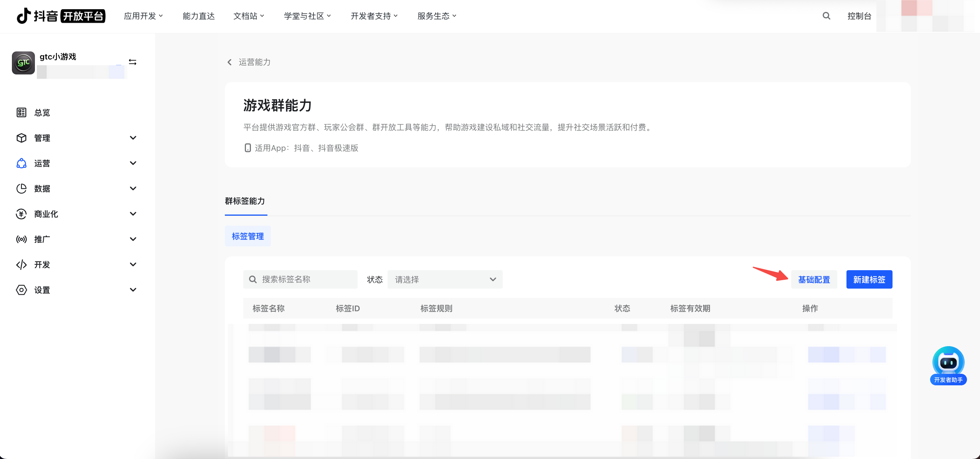Image resolution: width=980 pixels, height=459 pixels.
Task: Open 控制台 link in header
Action: pyautogui.click(x=859, y=16)
